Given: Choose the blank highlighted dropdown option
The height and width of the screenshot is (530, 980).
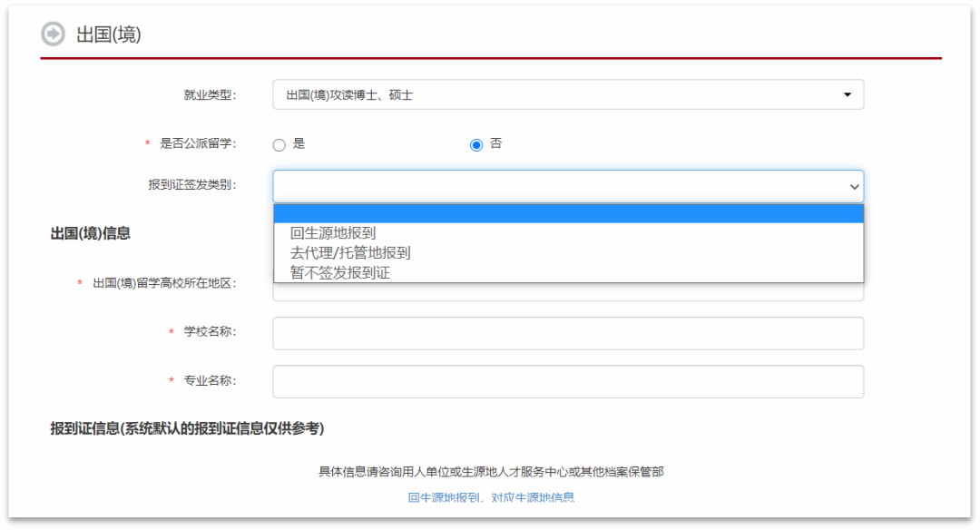Looking at the screenshot, I should 567,213.
